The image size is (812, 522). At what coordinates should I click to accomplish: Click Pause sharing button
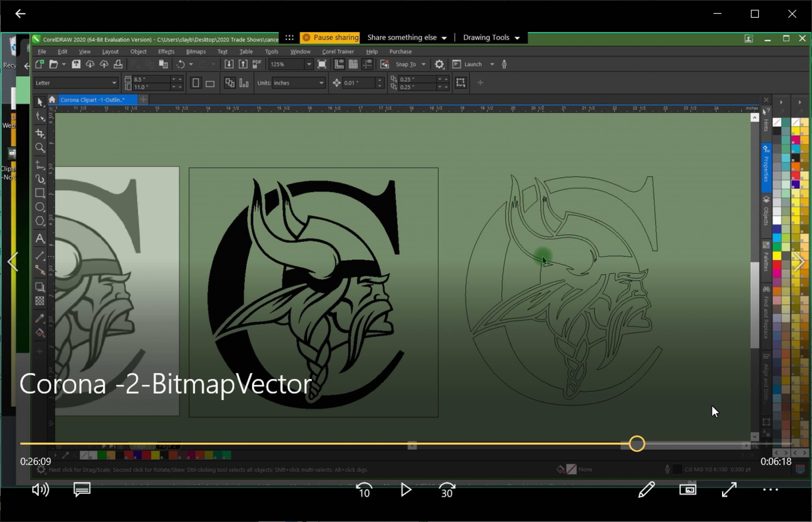(330, 37)
